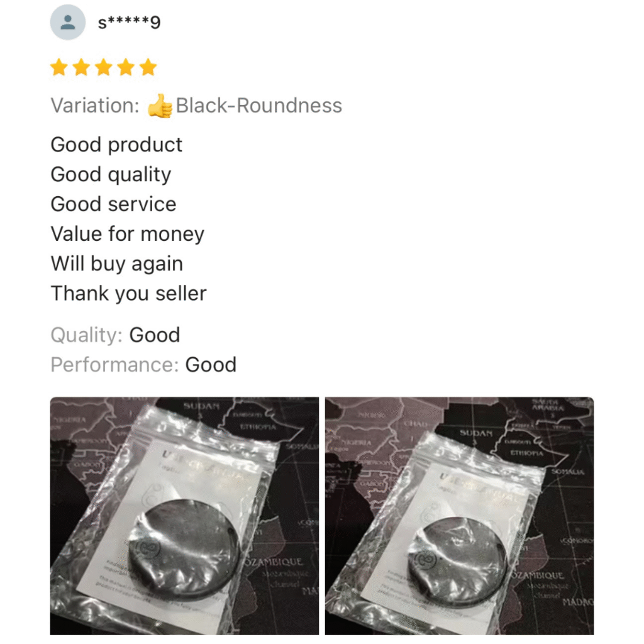Select the Black-Roundness variation text
This screenshot has height=644, width=644.
[x=258, y=106]
